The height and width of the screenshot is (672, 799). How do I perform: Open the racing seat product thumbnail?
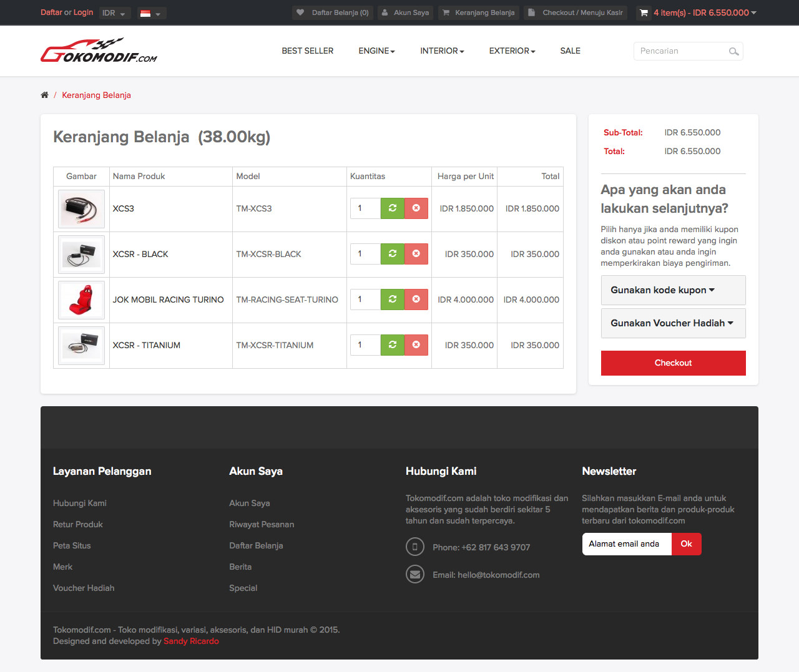(x=81, y=300)
